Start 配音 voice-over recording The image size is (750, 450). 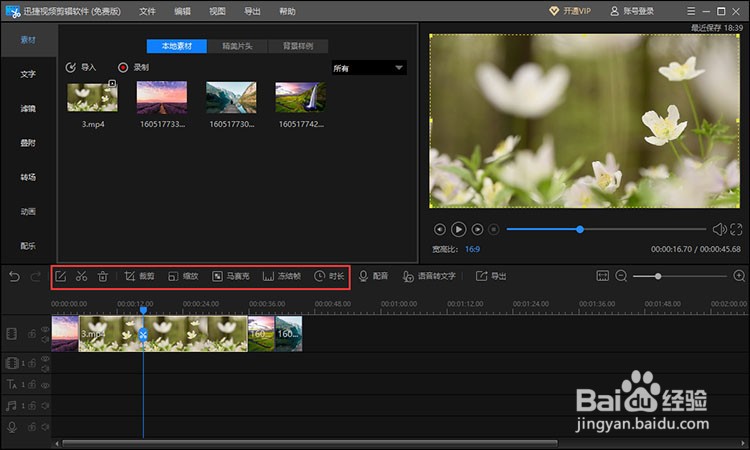[373, 276]
